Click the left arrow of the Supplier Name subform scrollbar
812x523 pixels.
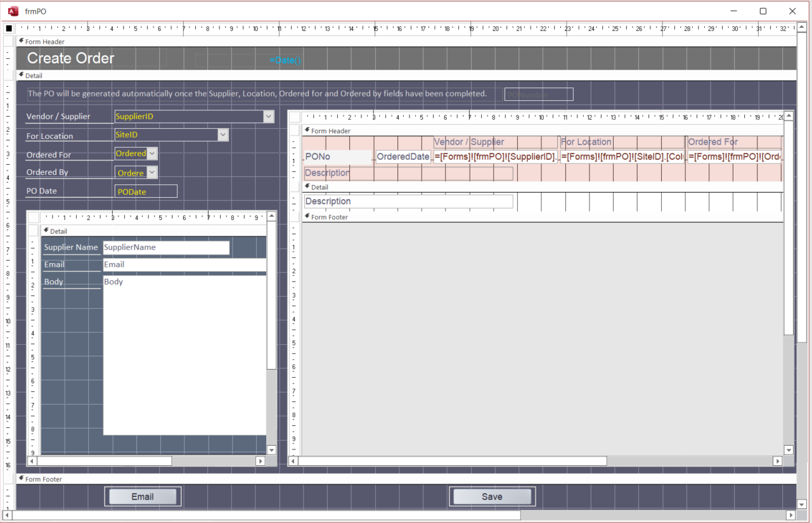point(33,461)
